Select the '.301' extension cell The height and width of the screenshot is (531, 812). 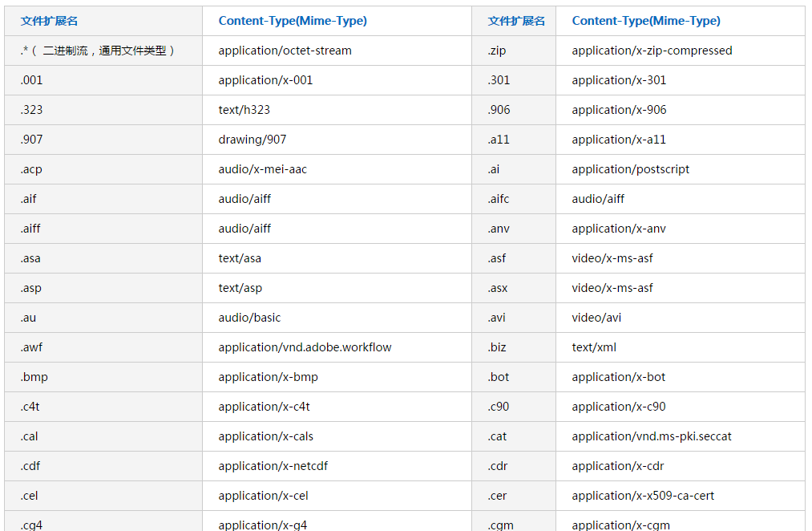(x=514, y=80)
